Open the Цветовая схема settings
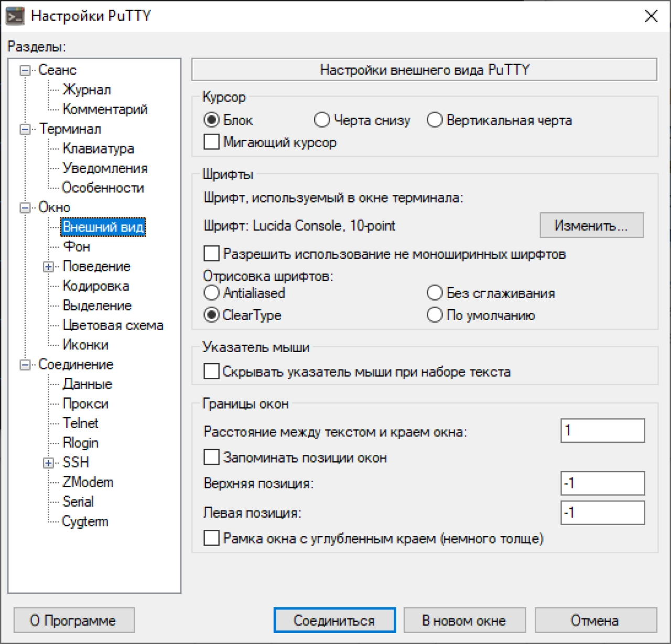The width and height of the screenshot is (671, 644). [113, 325]
